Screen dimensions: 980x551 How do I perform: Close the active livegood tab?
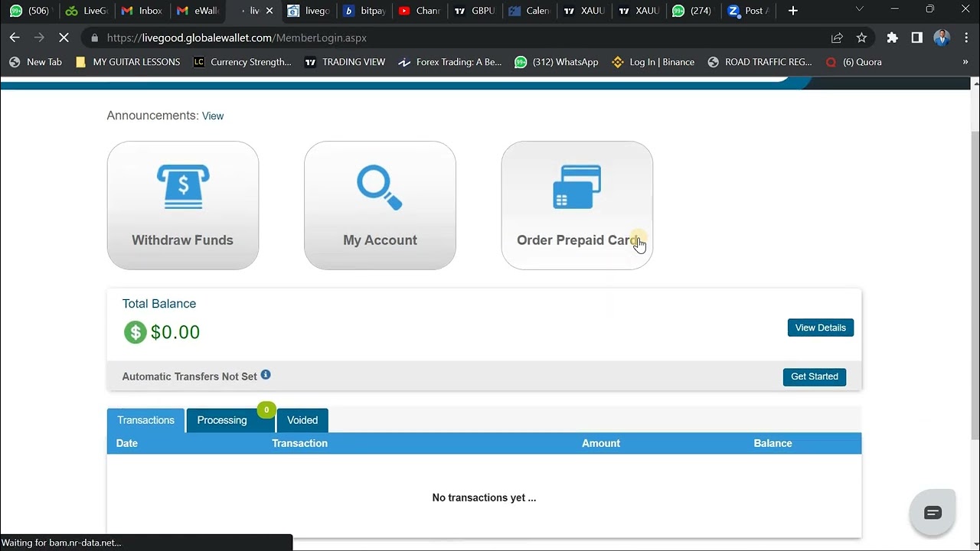point(269,11)
